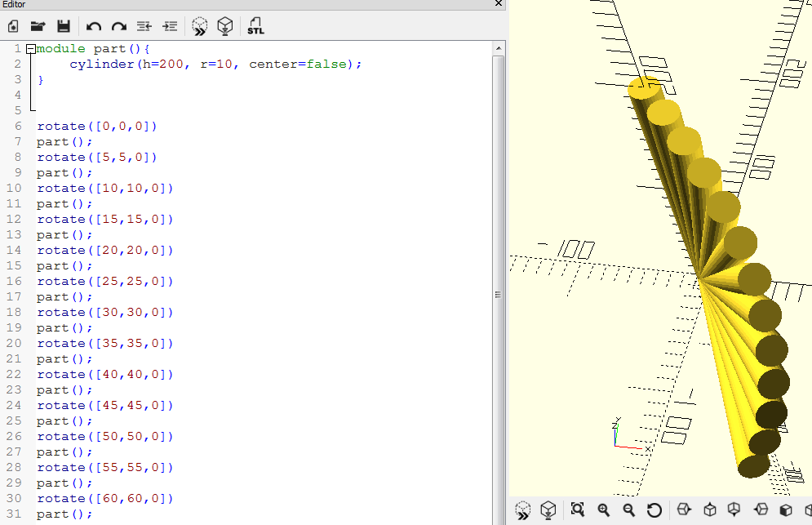Open a file using the folder icon
812x525 pixels.
click(x=38, y=27)
